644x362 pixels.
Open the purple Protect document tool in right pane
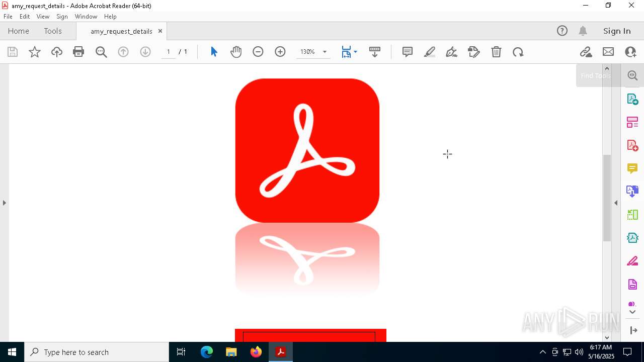632,285
